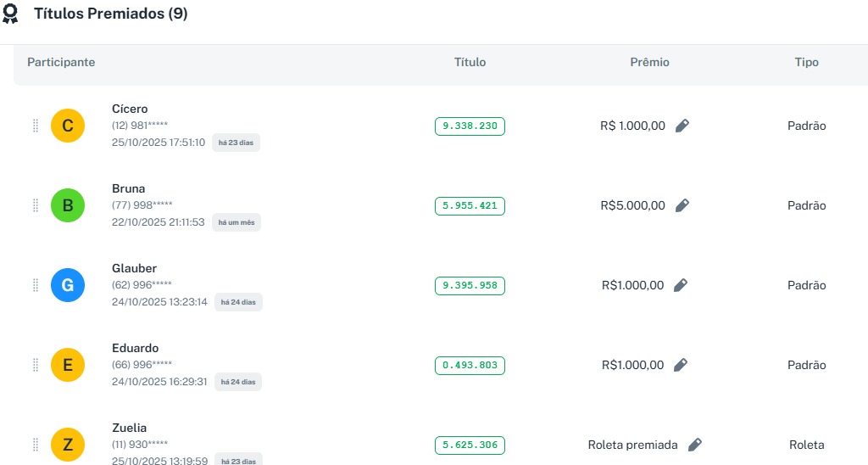The height and width of the screenshot is (465, 868).
Task: Click Glauber's blue G avatar
Action: pyautogui.click(x=68, y=285)
